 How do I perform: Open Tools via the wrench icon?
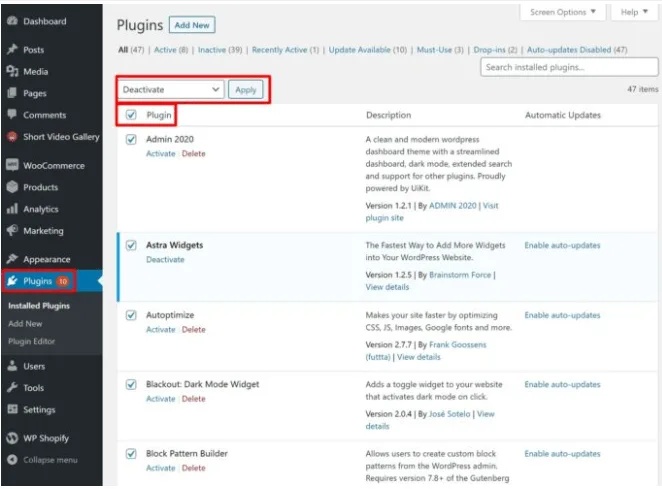[11, 388]
